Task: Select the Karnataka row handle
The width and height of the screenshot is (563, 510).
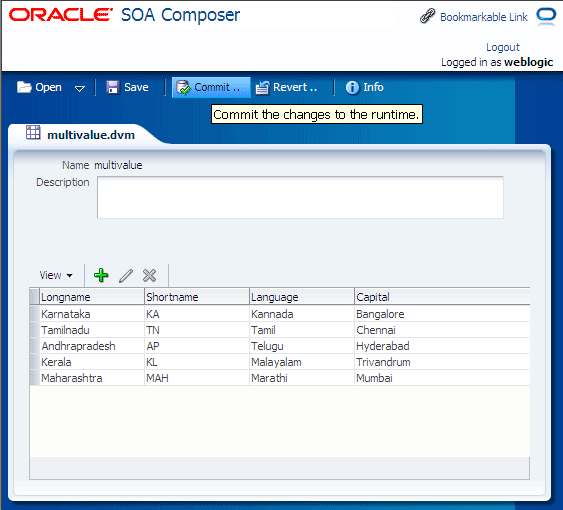Action: tap(34, 314)
